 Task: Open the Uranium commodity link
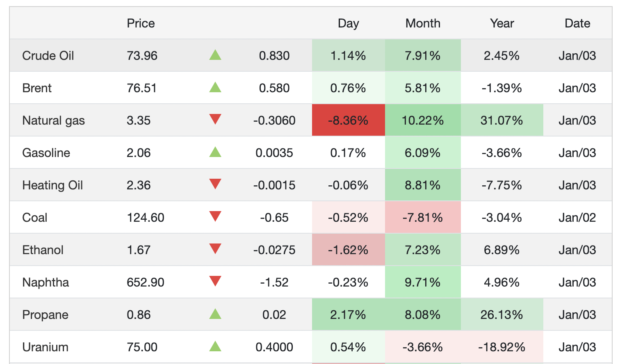point(45,347)
